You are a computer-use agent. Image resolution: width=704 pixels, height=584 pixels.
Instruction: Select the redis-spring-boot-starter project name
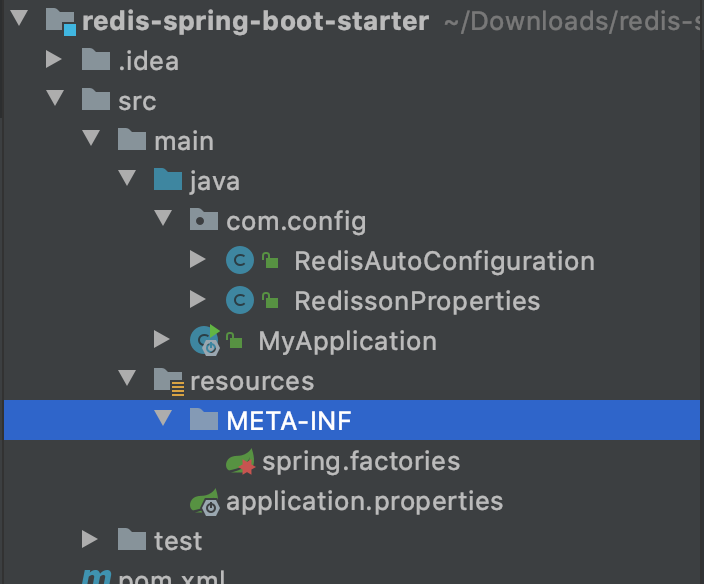pyautogui.click(x=255, y=21)
